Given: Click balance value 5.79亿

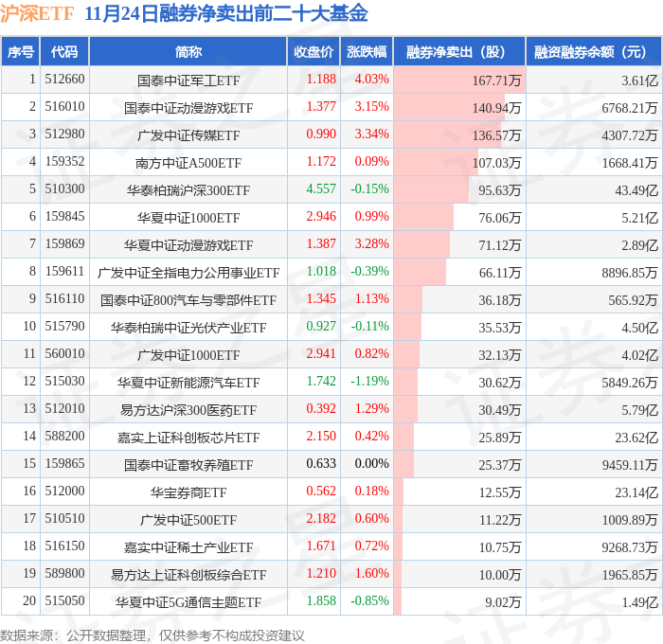Looking at the screenshot, I should tap(639, 410).
